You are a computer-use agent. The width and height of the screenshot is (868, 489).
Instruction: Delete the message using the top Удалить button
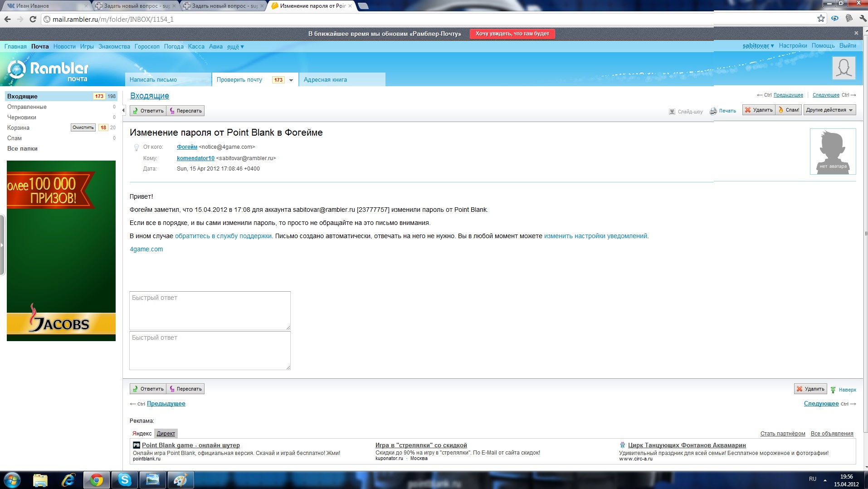point(759,110)
